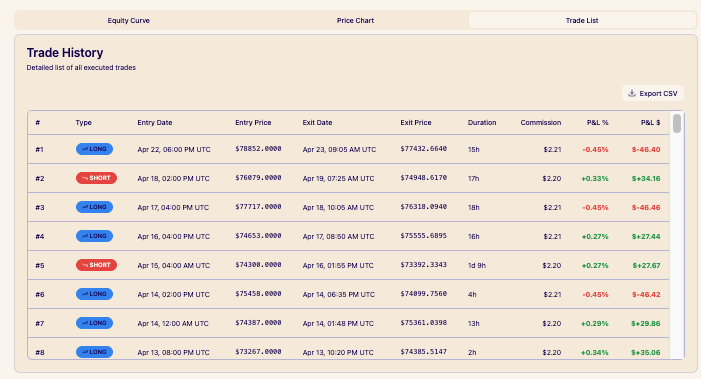Viewport: 701px width, 379px height.
Task: Click entry price $74653.0000
Action: click(x=258, y=236)
